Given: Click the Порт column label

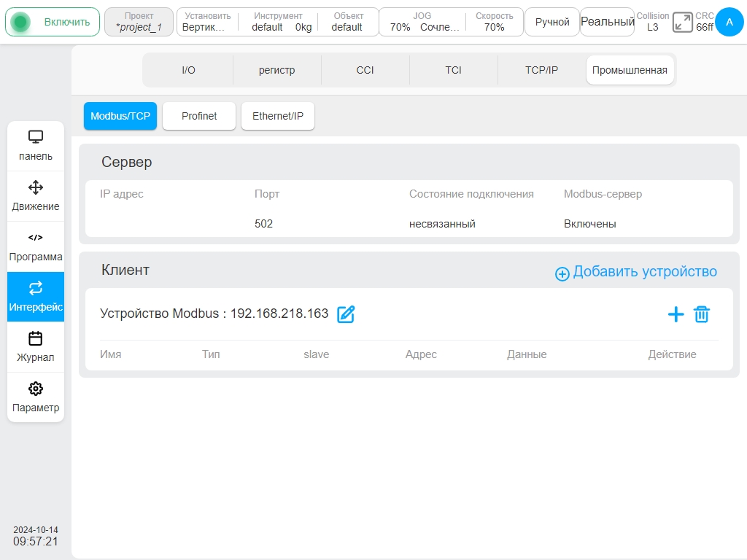Looking at the screenshot, I should 267,194.
